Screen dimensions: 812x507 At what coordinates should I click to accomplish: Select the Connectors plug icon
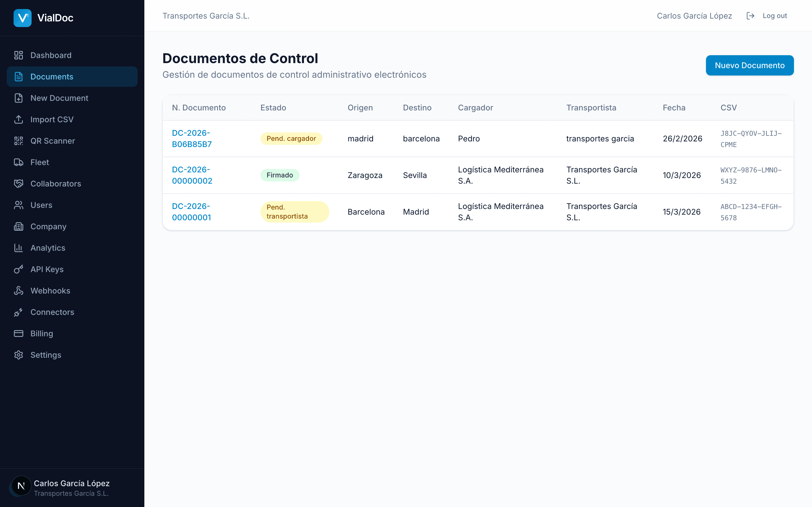click(18, 312)
